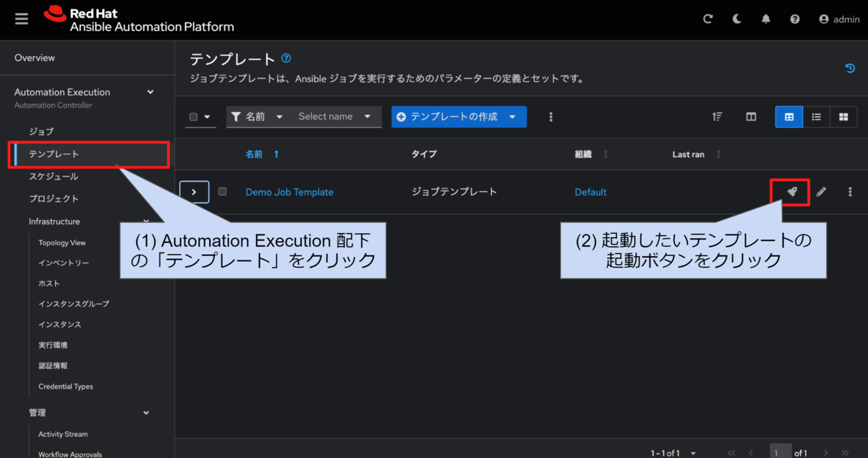This screenshot has width=868, height=458.
Task: Open the activity history icon
Action: point(851,68)
